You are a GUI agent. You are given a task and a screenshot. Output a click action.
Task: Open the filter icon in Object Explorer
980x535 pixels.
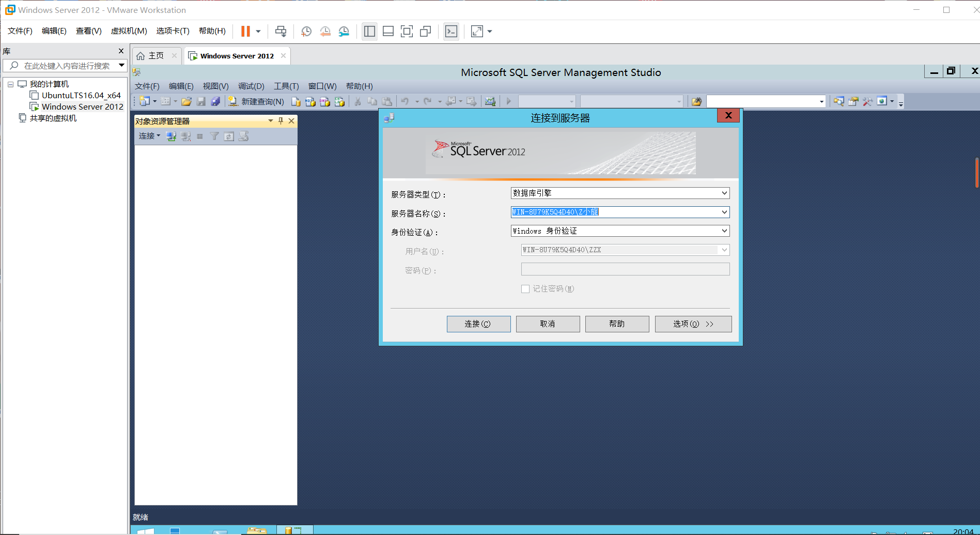[x=214, y=136]
